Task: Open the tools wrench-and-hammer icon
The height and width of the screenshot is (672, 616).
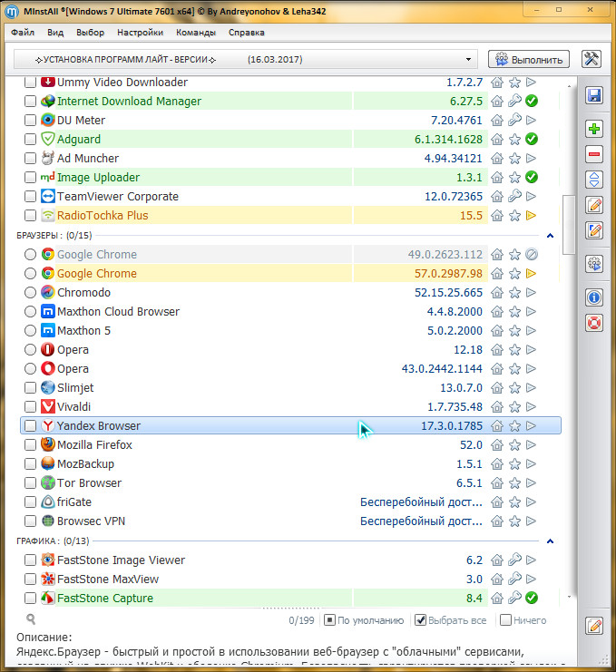Action: pyautogui.click(x=592, y=59)
